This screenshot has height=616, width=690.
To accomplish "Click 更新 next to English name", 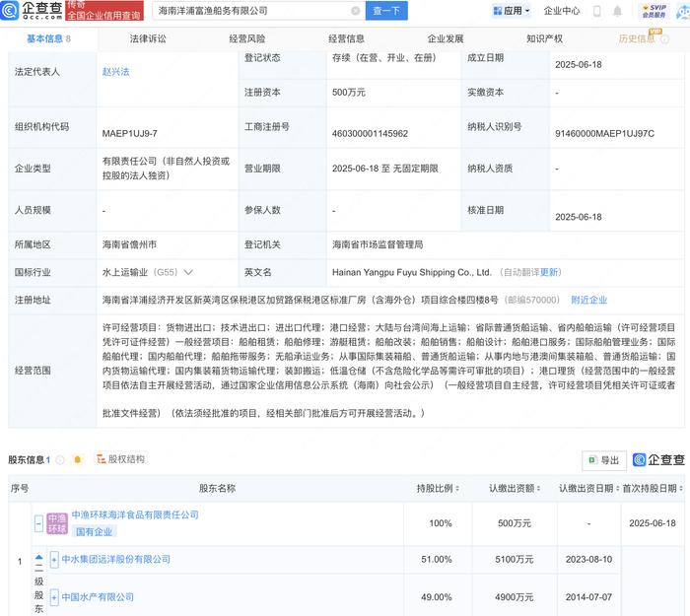I will (549, 272).
